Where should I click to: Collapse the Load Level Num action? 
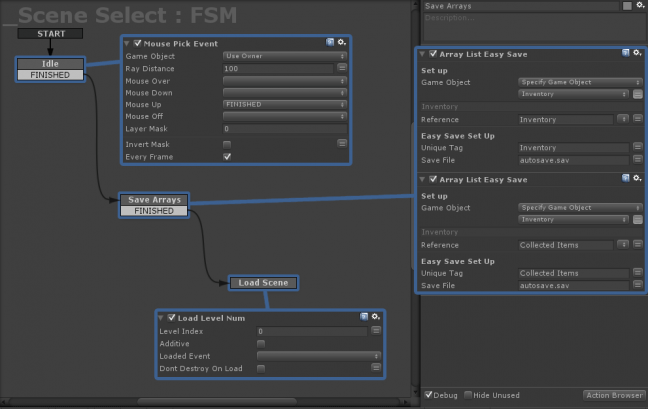[161, 318]
